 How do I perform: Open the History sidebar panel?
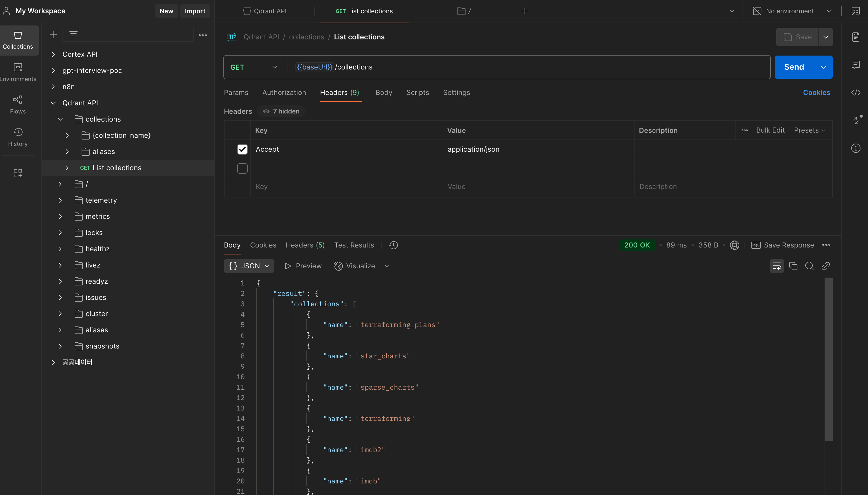point(18,137)
